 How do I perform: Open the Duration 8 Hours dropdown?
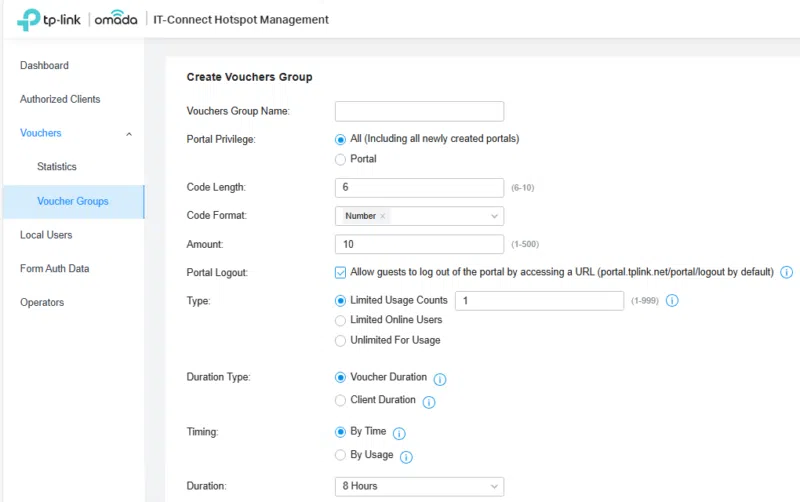pos(419,486)
